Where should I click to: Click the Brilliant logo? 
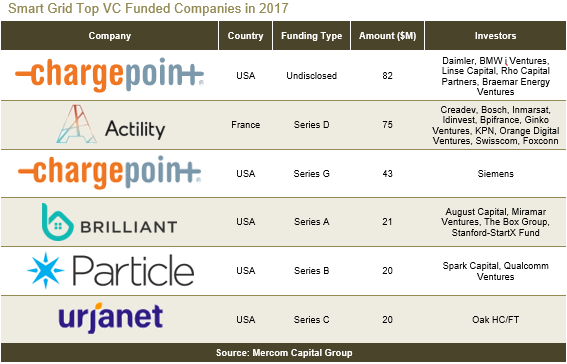[109, 222]
